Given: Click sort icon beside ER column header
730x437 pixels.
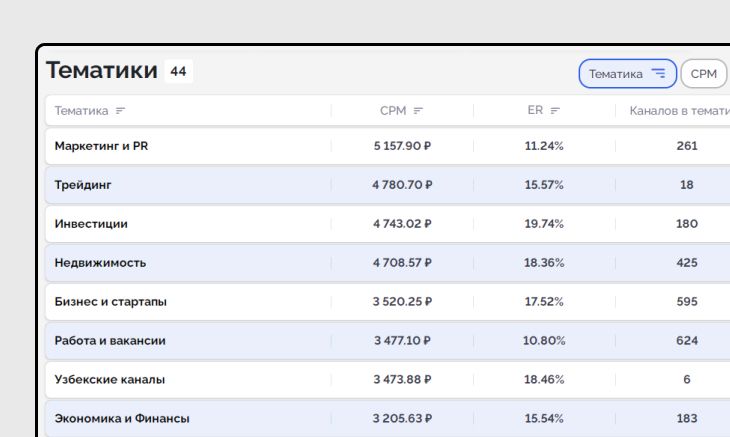Looking at the screenshot, I should 555,111.
